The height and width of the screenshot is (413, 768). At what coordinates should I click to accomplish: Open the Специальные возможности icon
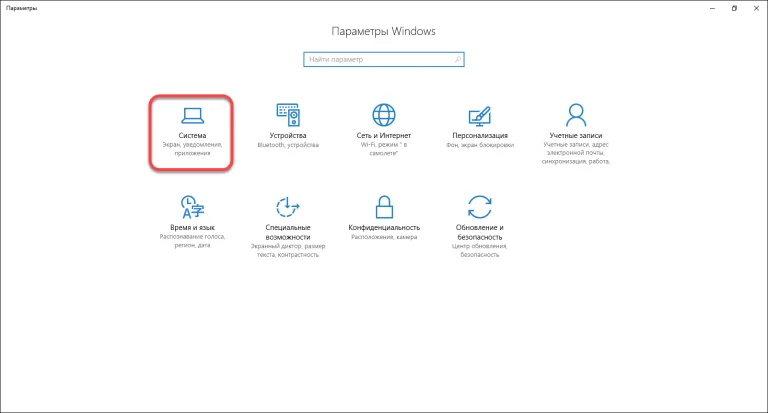click(x=288, y=207)
